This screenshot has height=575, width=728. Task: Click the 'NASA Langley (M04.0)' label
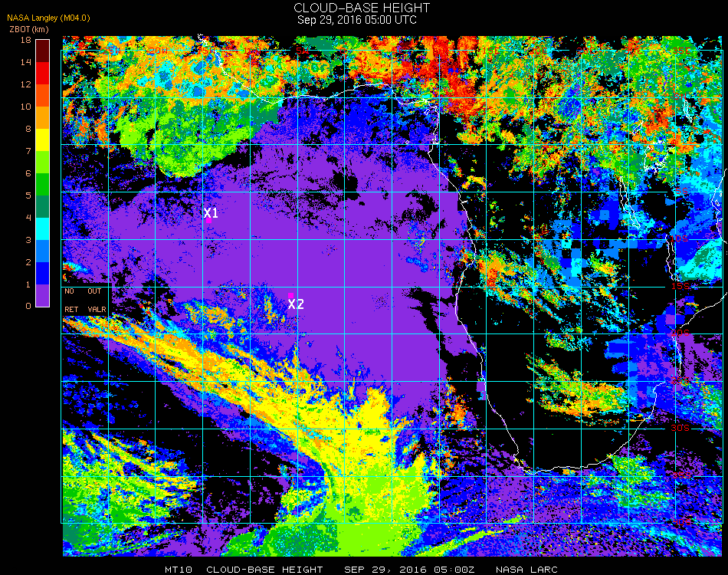point(48,18)
